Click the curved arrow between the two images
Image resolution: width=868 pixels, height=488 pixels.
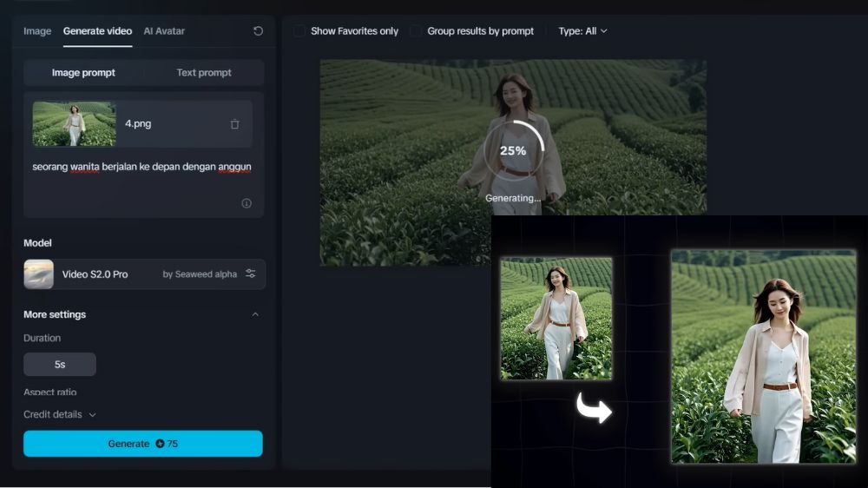595,408
